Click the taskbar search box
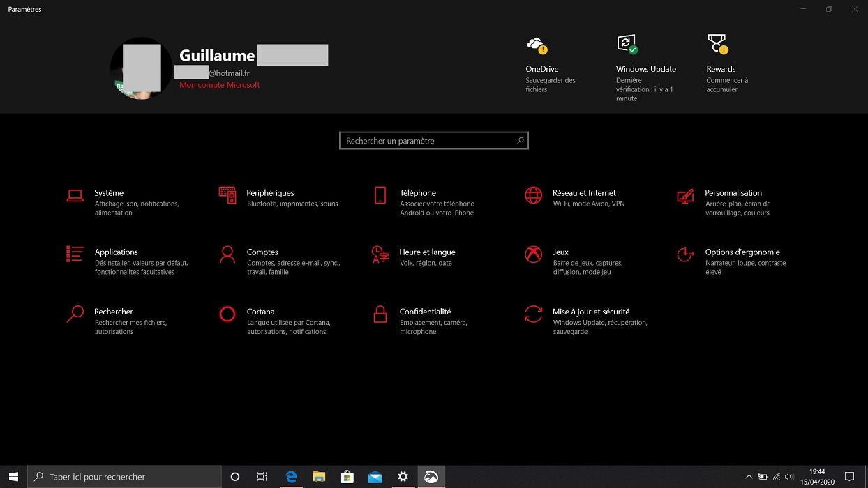Viewport: 868px width, 488px height. click(x=123, y=477)
